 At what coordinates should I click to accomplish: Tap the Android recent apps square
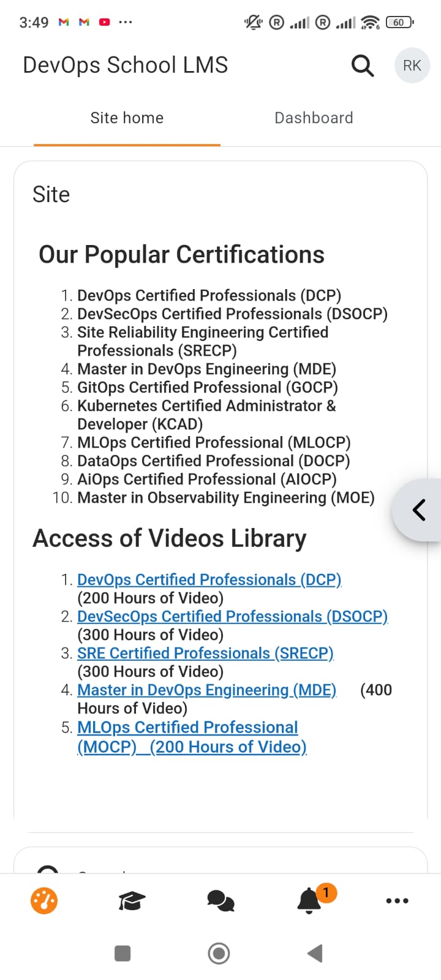coord(123,953)
